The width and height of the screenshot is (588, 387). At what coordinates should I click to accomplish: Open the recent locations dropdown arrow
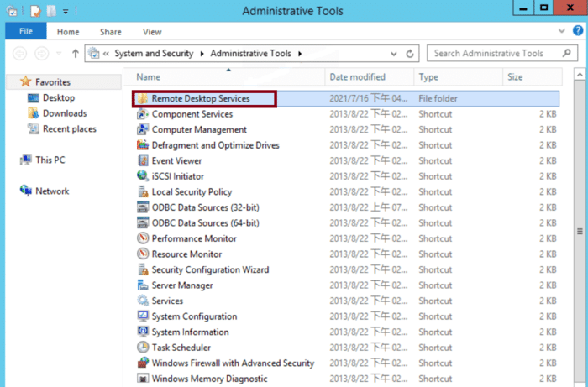coord(59,54)
